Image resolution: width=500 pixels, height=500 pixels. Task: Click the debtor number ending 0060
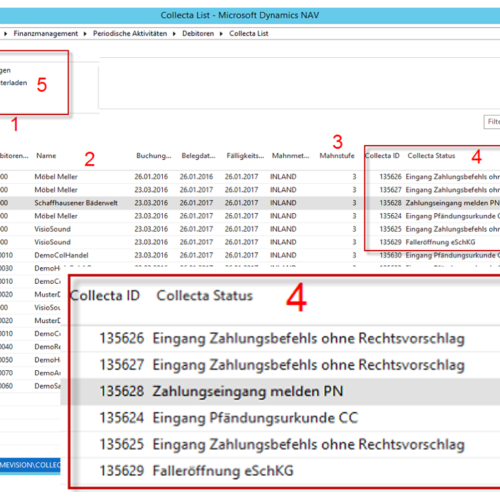[6, 386]
